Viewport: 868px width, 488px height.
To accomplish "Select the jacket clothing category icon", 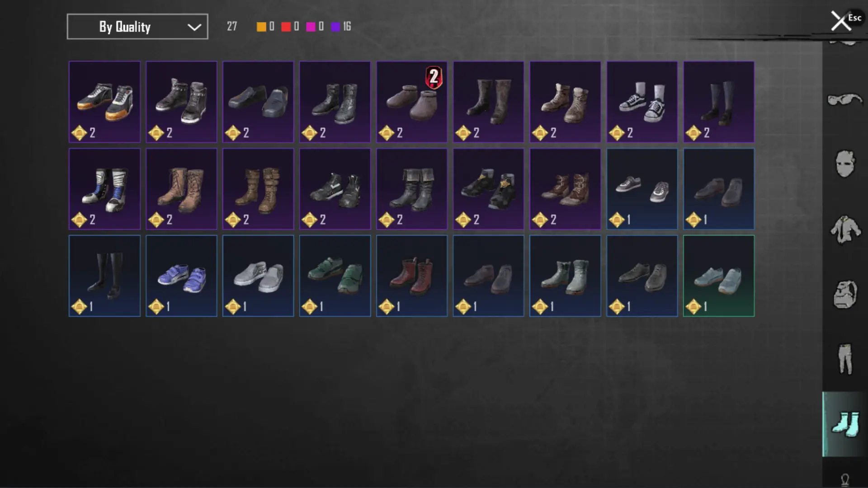I will pos(844,229).
